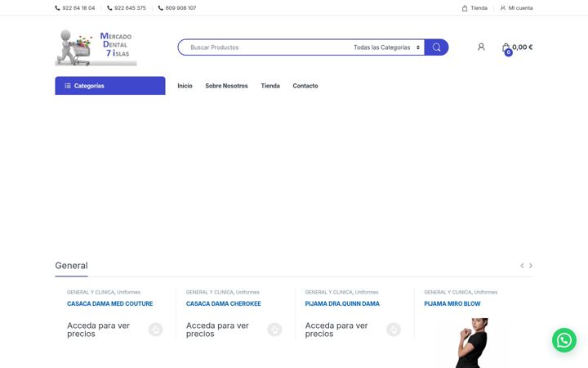Select the General section tab
Image resolution: width=588 pixels, height=368 pixels.
tap(71, 266)
